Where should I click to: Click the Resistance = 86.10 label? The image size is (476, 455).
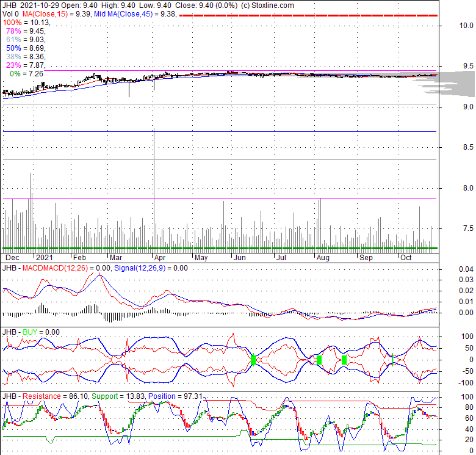[x=55, y=396]
